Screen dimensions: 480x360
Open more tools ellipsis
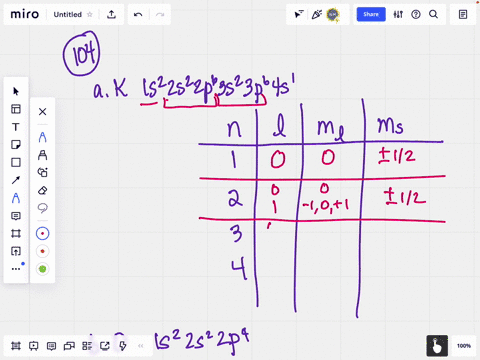(x=16, y=269)
